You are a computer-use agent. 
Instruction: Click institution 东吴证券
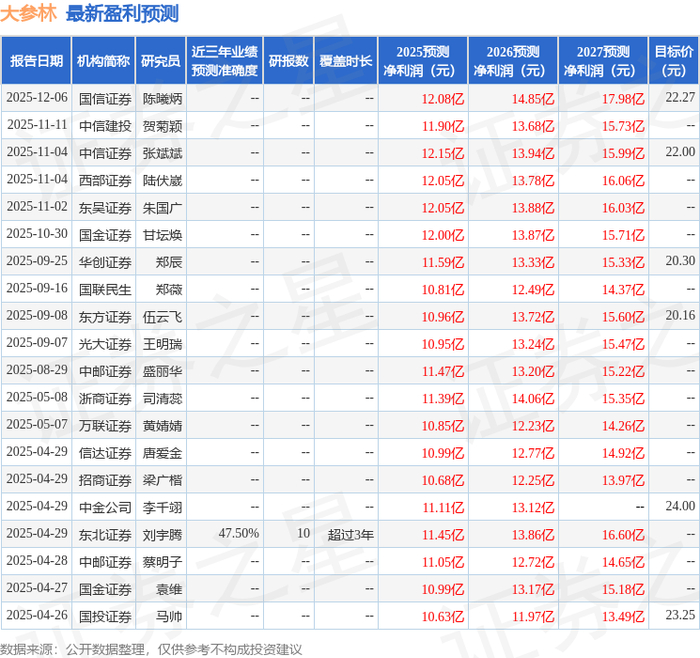[x=105, y=208]
